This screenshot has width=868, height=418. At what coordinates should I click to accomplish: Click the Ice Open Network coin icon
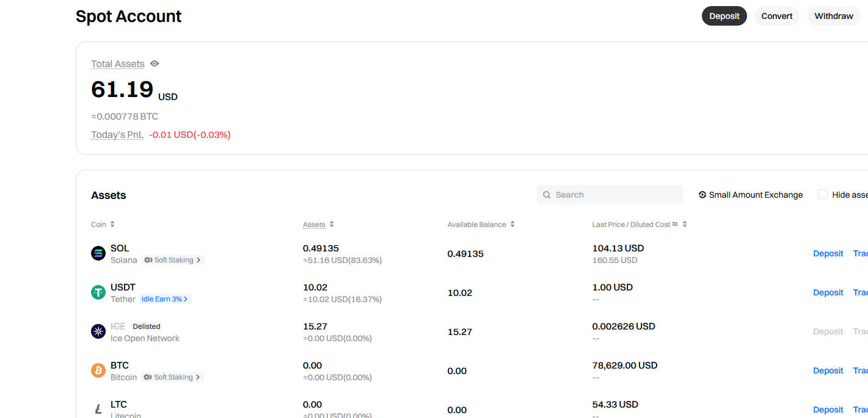98,331
